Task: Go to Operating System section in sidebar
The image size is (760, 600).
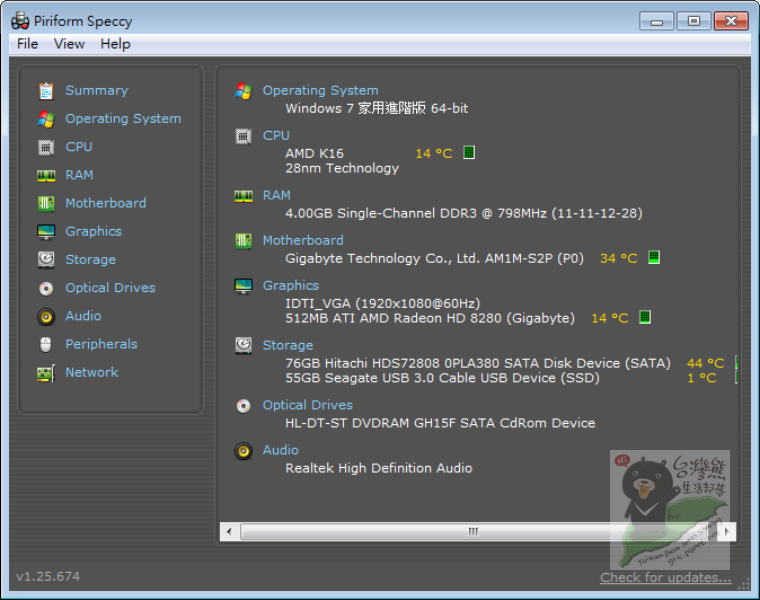Action: pyautogui.click(x=123, y=119)
